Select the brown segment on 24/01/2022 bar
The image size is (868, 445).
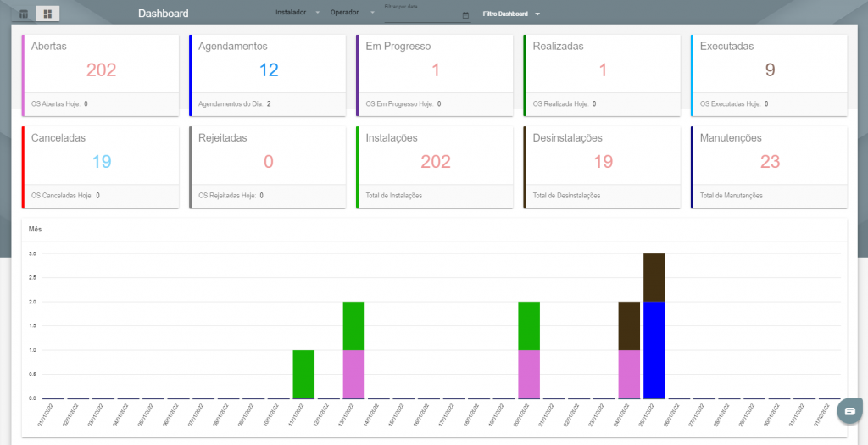point(629,326)
